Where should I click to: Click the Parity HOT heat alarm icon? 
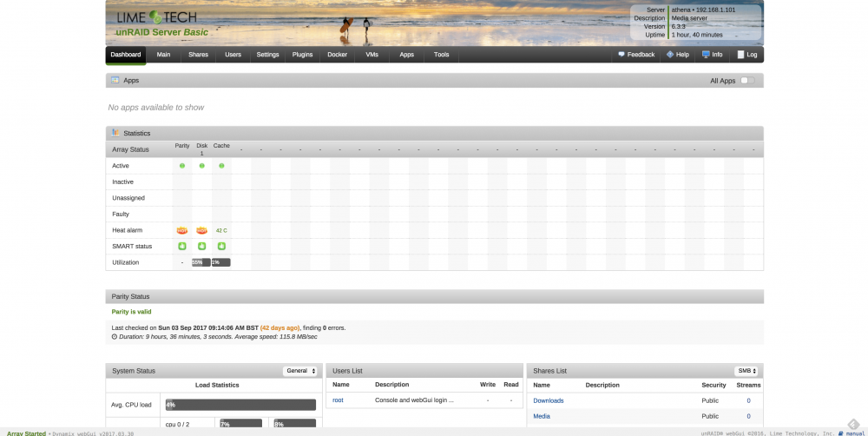pos(182,230)
